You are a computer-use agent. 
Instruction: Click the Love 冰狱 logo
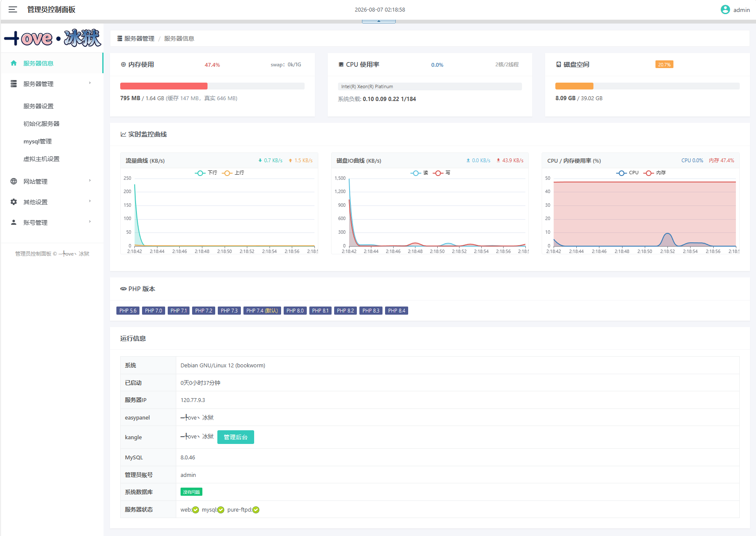[x=52, y=38]
